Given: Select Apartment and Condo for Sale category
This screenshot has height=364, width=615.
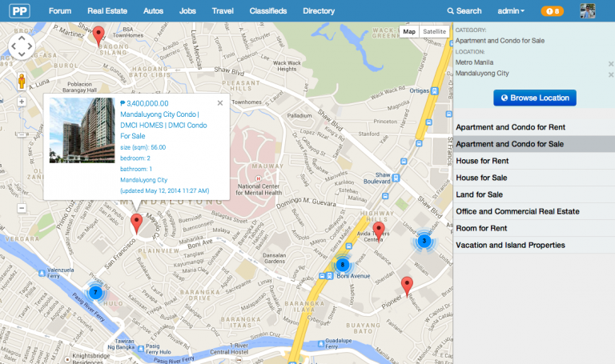Looking at the screenshot, I should [x=534, y=144].
